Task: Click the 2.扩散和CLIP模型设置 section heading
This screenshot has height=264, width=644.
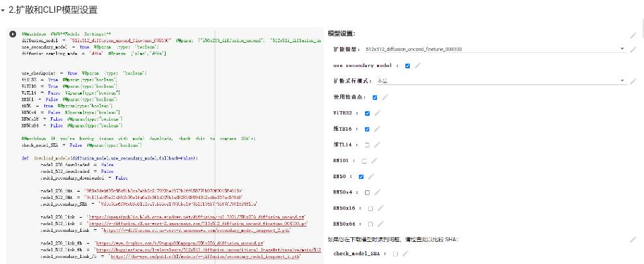Action: click(x=53, y=11)
